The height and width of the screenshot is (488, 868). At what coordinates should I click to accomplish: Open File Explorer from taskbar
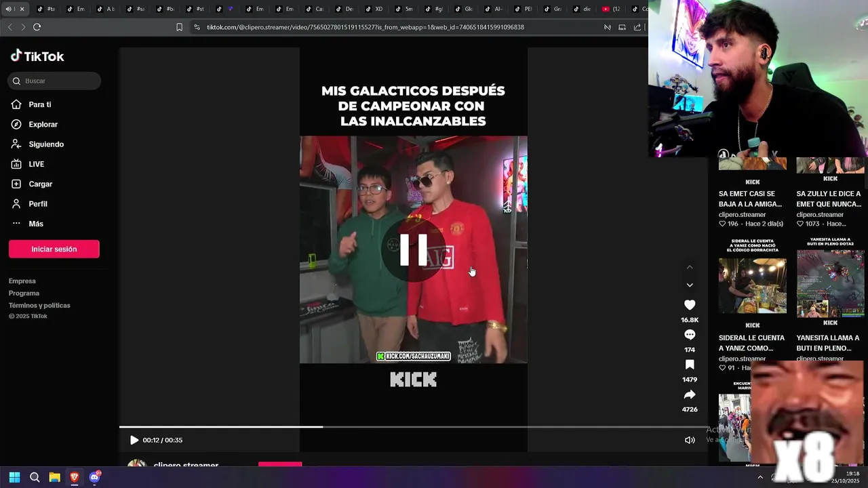point(54,477)
